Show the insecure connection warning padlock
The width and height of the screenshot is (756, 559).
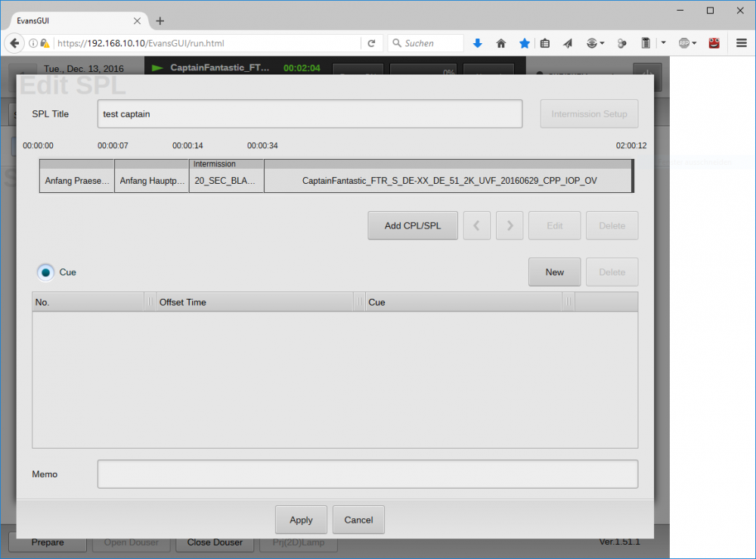[45, 43]
